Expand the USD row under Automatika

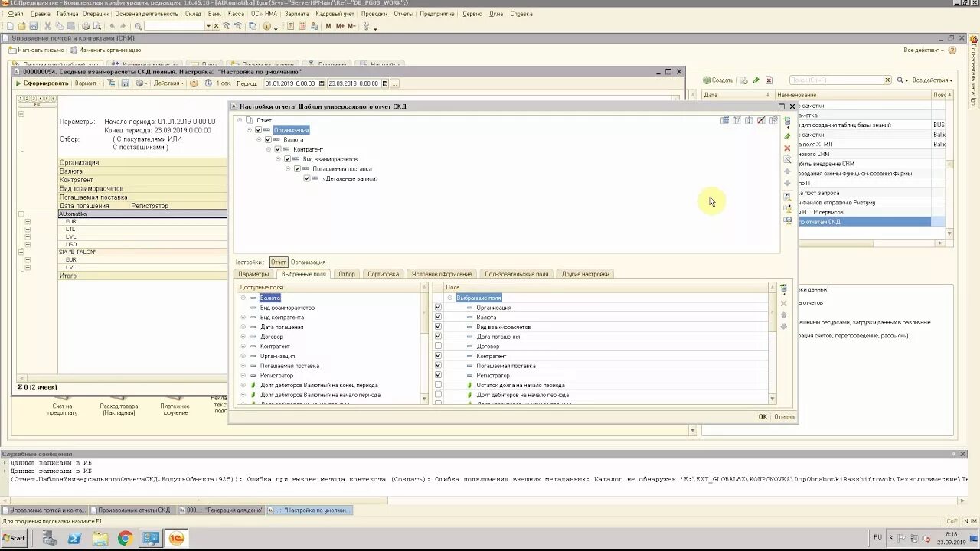pyautogui.click(x=28, y=244)
